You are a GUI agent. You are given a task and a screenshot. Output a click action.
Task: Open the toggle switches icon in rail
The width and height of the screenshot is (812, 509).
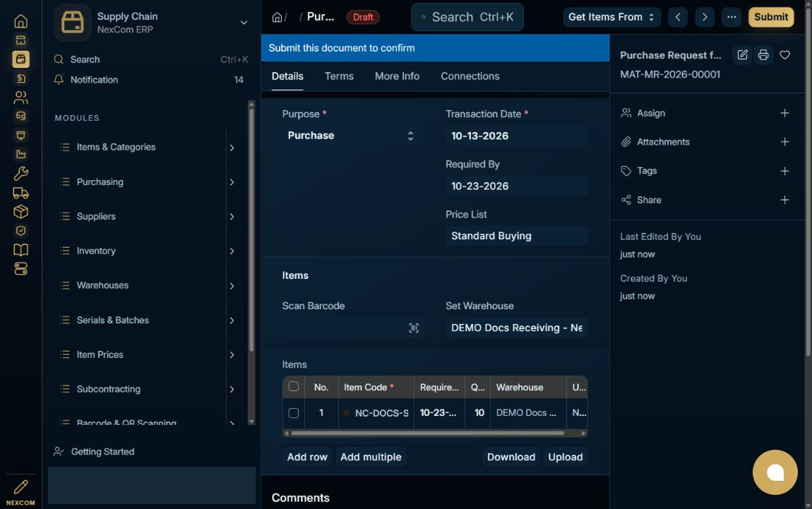20,269
